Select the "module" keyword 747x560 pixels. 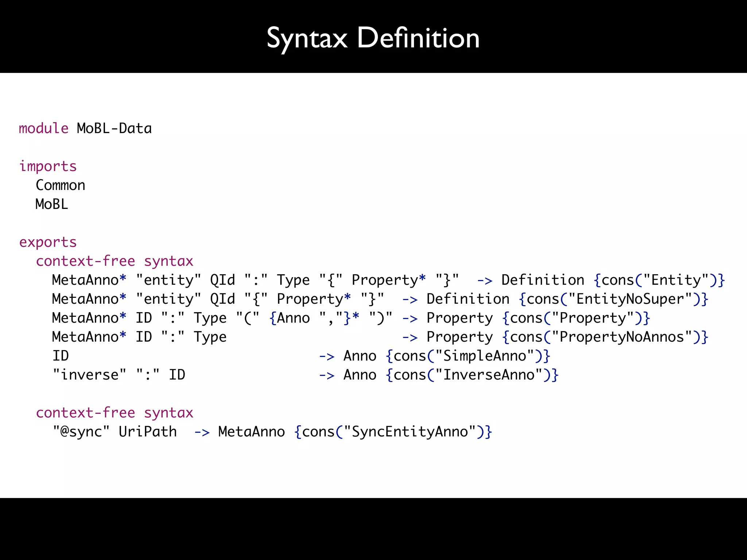pyautogui.click(x=43, y=128)
